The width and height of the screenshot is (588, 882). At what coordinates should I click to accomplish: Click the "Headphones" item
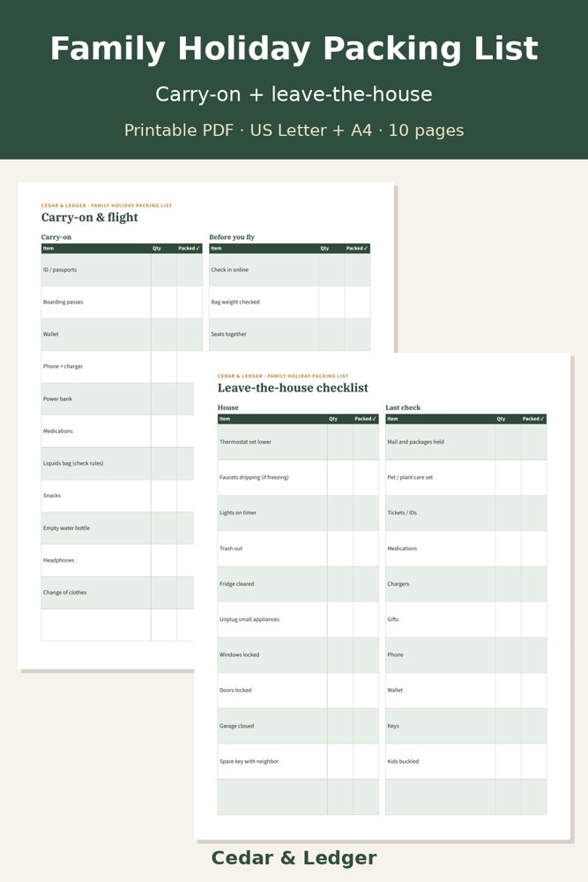(x=58, y=560)
